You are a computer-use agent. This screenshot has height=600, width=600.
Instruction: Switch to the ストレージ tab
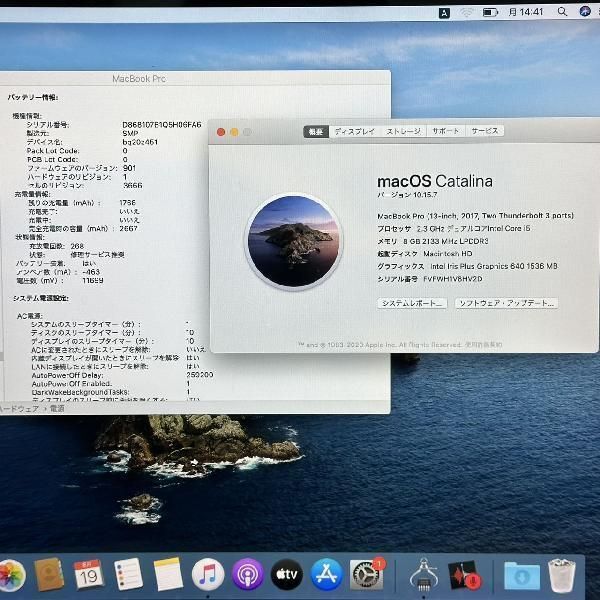[x=403, y=131]
